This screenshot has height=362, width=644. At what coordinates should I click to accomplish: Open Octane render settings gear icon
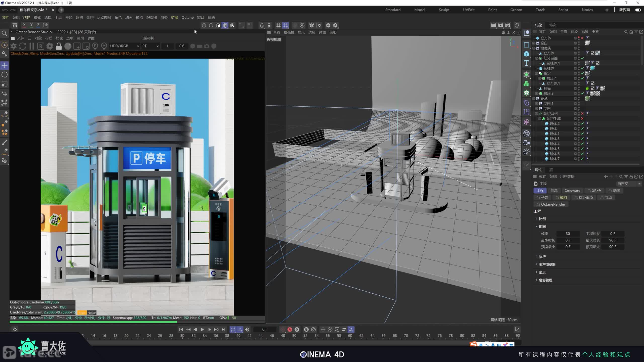(50, 46)
